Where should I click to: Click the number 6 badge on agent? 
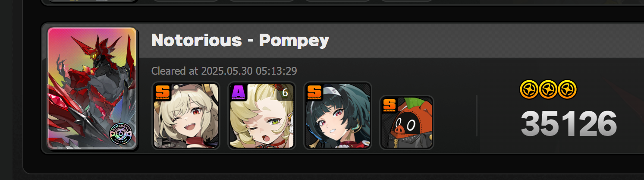click(x=285, y=92)
